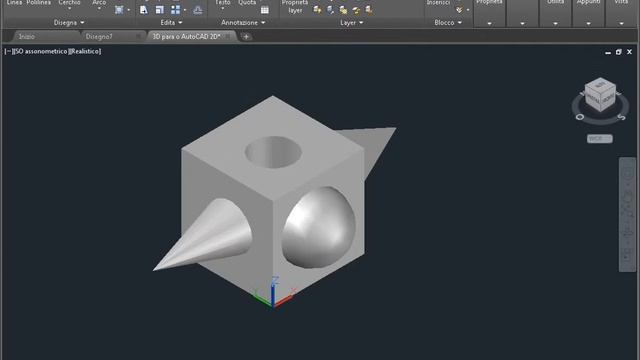Screen dimensions: 640x360
Task: Switch to the Disegno7 tab
Action: point(99,37)
